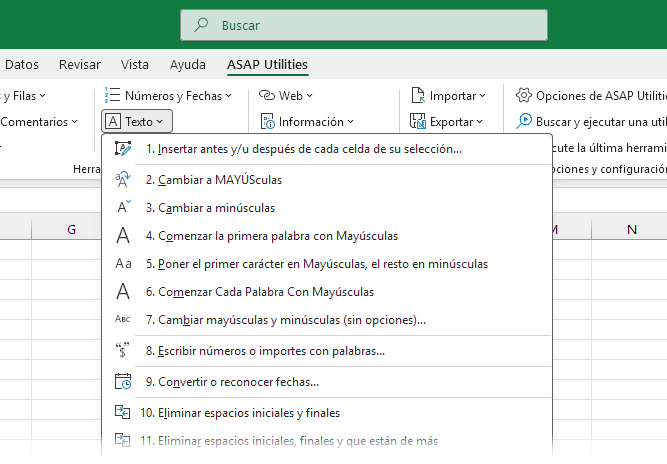
Task: Click the Información sheet icon
Action: tap(267, 121)
